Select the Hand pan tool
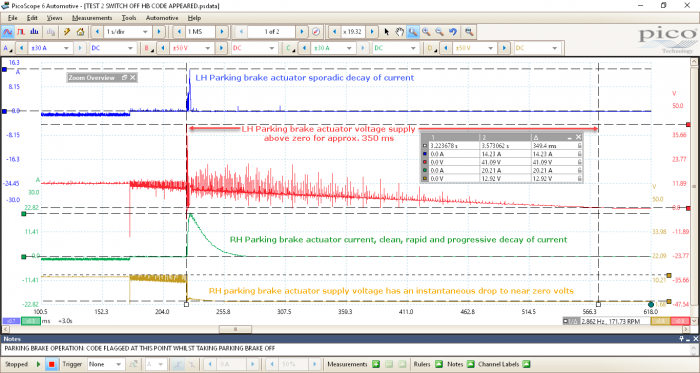The image size is (700, 373). (400, 32)
